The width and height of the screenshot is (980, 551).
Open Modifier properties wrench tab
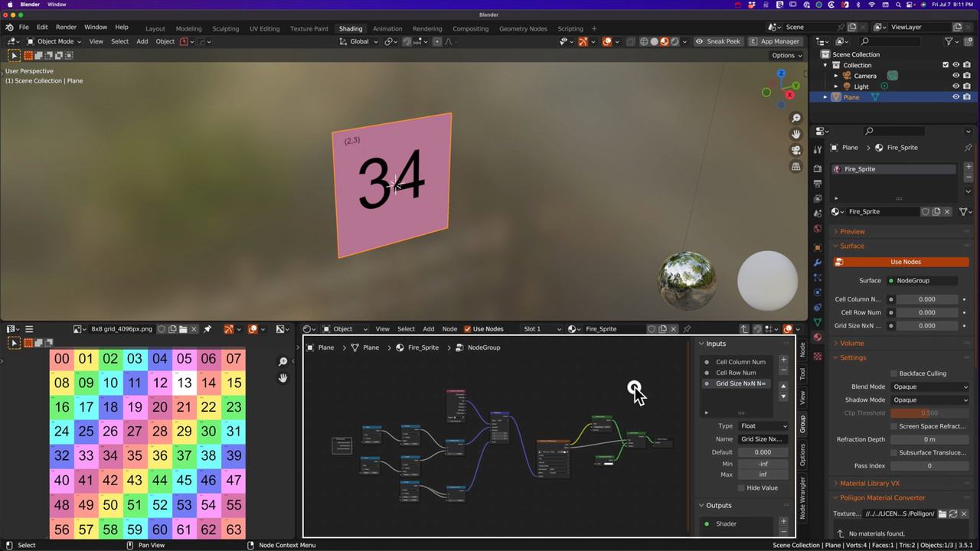click(x=818, y=262)
